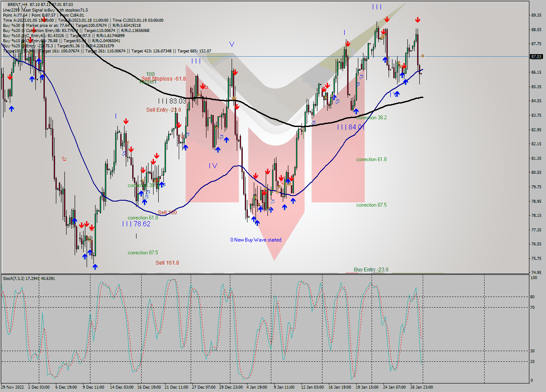
Task: Click the 'Buy %15 @ C_Entry88' line
Action: (61, 40)
